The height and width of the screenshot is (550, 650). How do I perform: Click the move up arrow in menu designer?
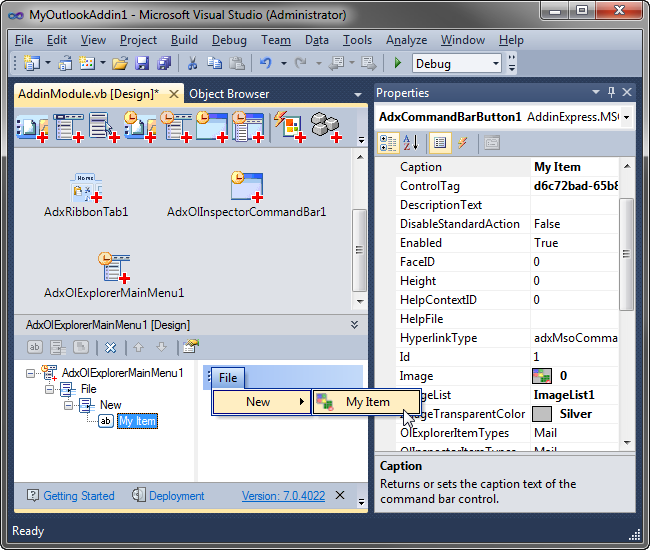138,347
